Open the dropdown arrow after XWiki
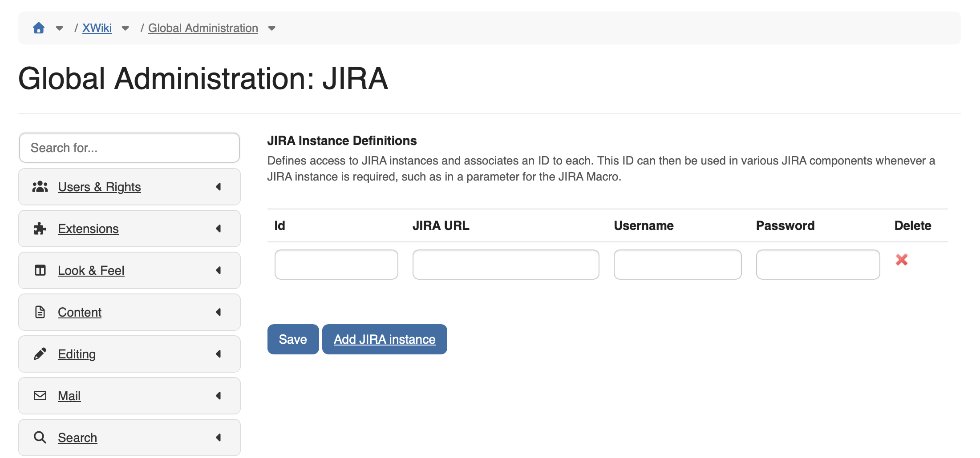Screen dimensions: 980x458 pos(126,28)
